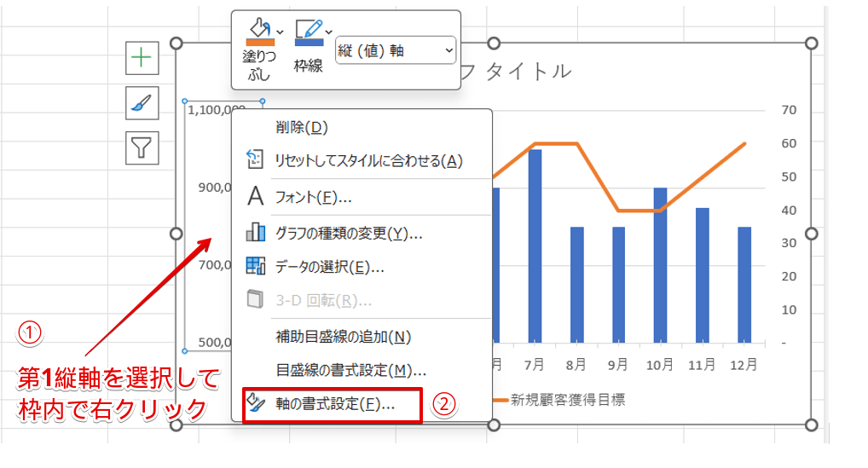The height and width of the screenshot is (468, 868).
Task: Click the font A icon in context menu
Action: (255, 197)
